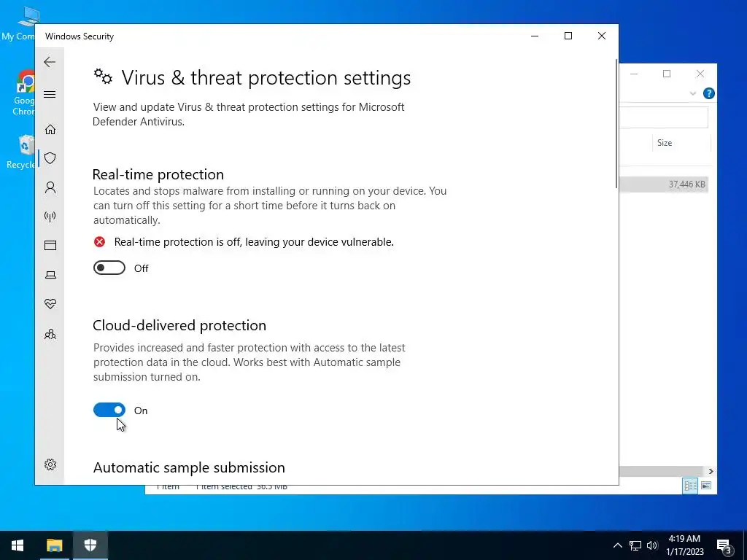
Task: Open the Windows Start menu
Action: (18, 545)
